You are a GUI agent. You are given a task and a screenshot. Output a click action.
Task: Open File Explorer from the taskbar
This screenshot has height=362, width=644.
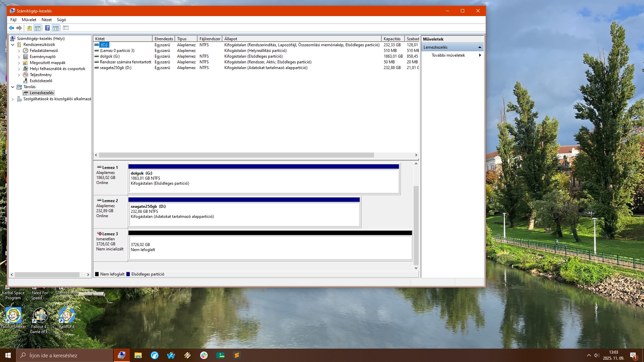(138, 355)
